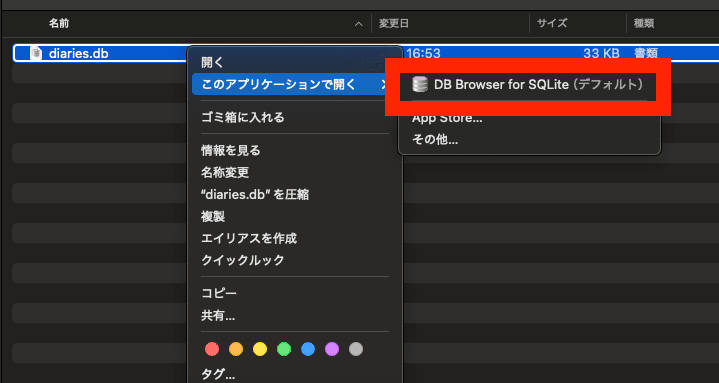Viewport: 719px width, 383px height.
Task: Open the タグ... tag editor
Action: [218, 375]
